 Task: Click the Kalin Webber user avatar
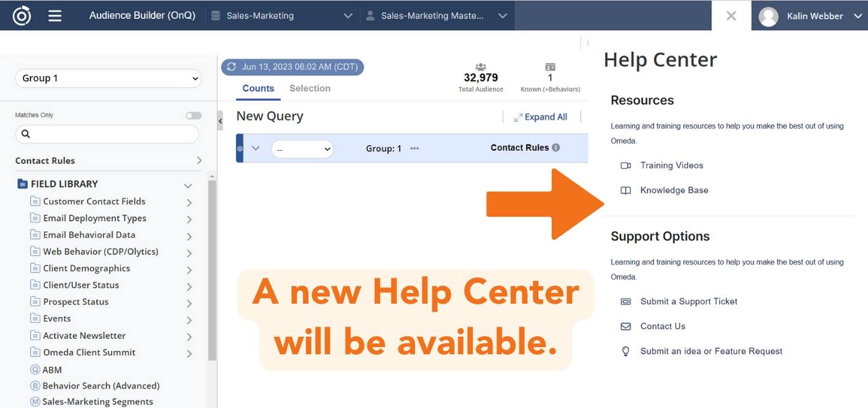pos(768,16)
